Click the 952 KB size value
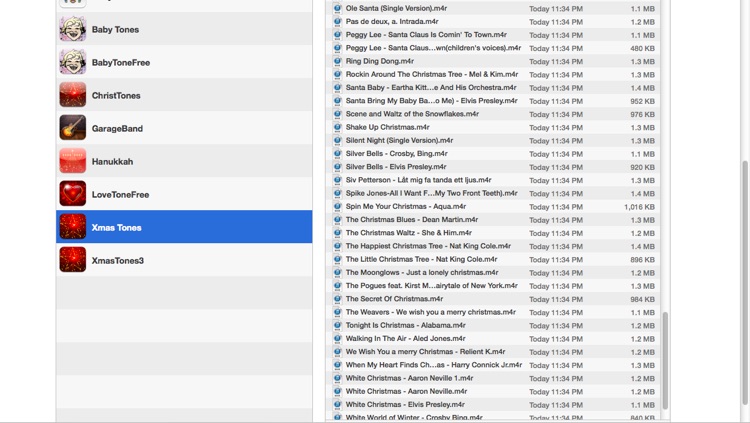Screen dimensions: 750x423 pos(642,101)
